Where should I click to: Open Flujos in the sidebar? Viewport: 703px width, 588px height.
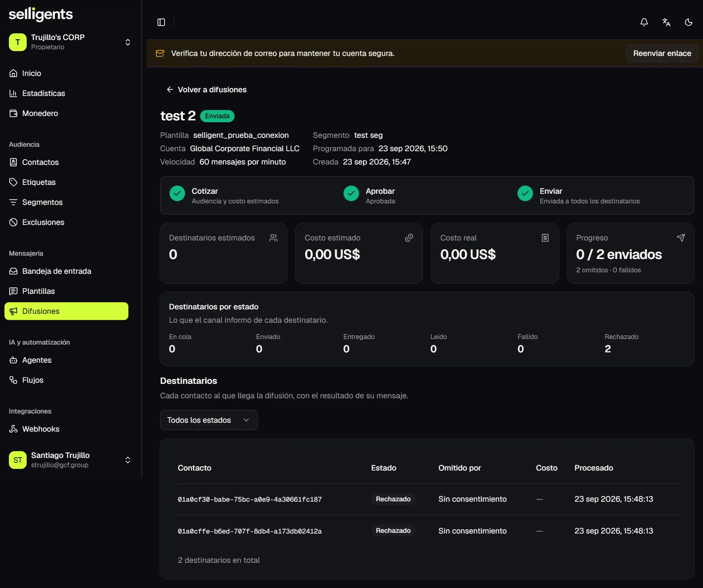(x=67, y=380)
